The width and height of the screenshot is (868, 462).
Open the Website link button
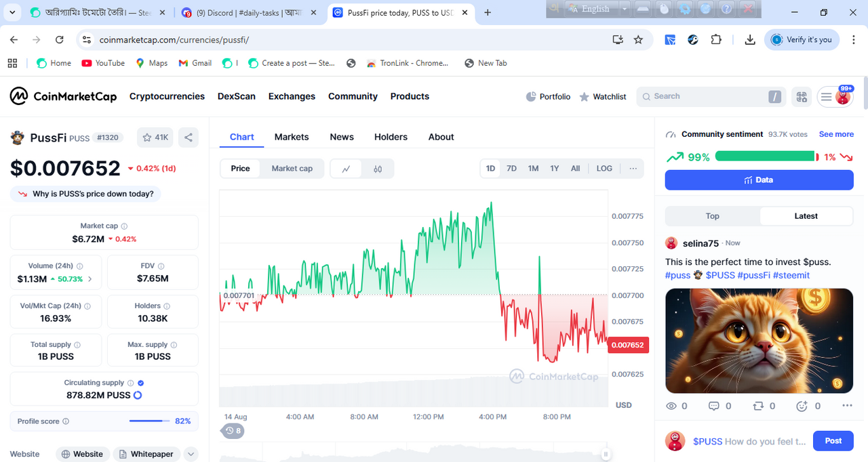pyautogui.click(x=83, y=454)
